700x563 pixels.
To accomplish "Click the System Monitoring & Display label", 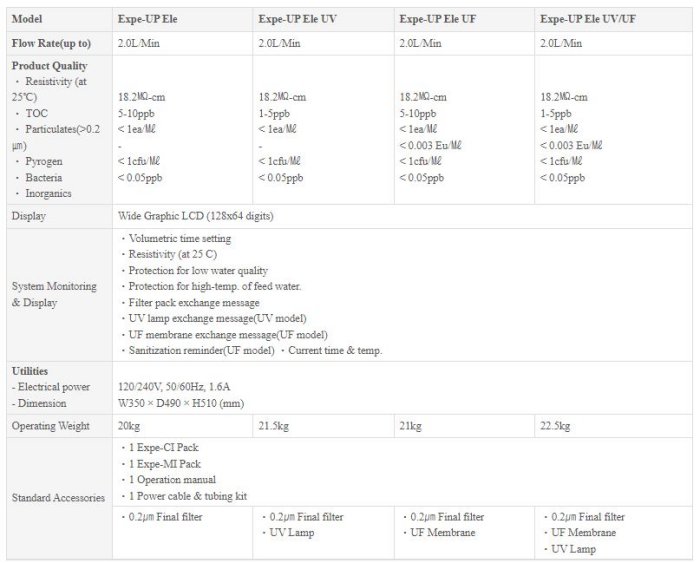I will click(54, 294).
